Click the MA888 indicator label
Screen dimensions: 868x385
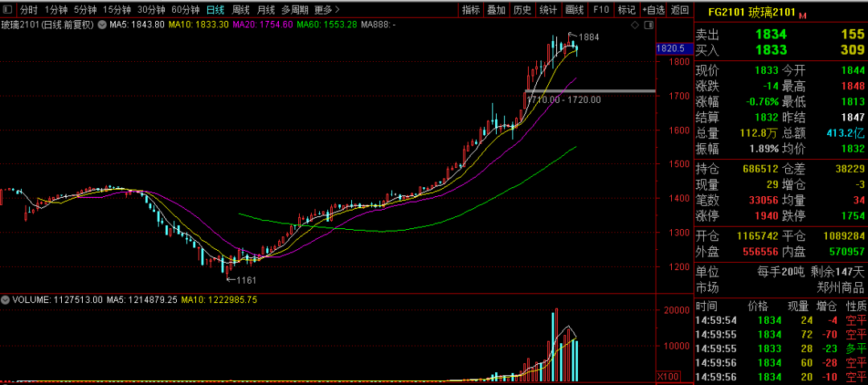tap(378, 24)
